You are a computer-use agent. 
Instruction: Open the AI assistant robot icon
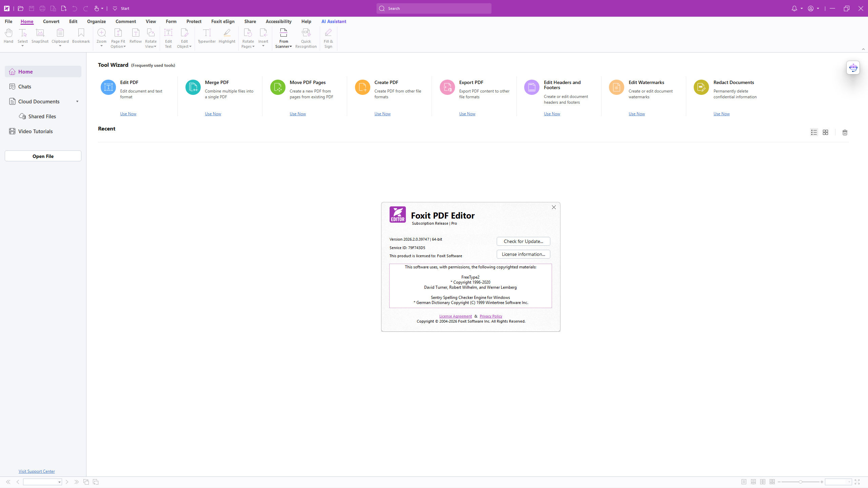853,67
